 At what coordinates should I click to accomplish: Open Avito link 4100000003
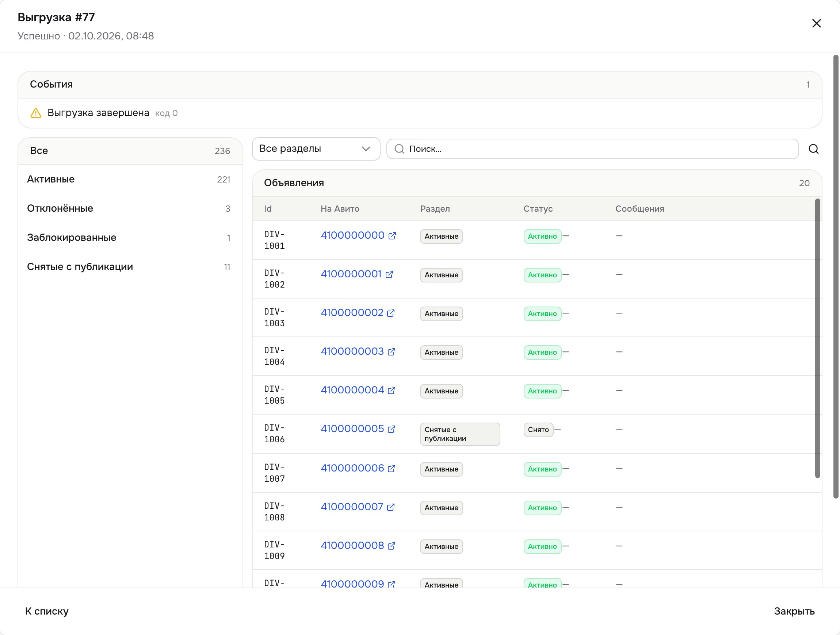point(352,351)
